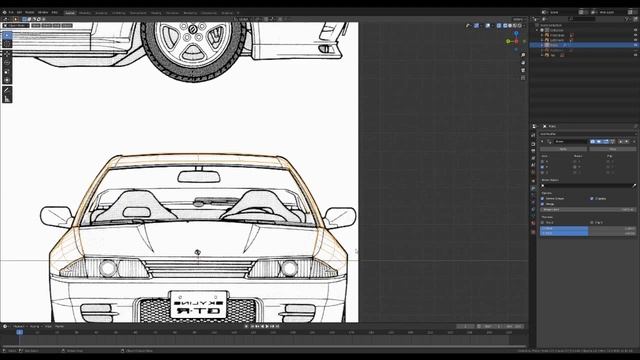
Task: Adjust the first texture offset slider
Action: point(588,228)
